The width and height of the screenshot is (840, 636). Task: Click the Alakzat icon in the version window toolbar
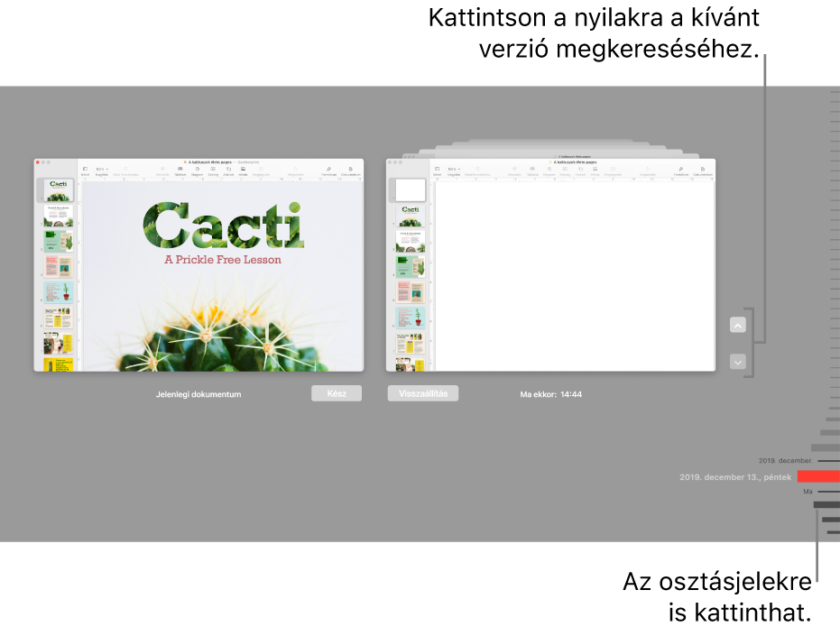click(580, 169)
